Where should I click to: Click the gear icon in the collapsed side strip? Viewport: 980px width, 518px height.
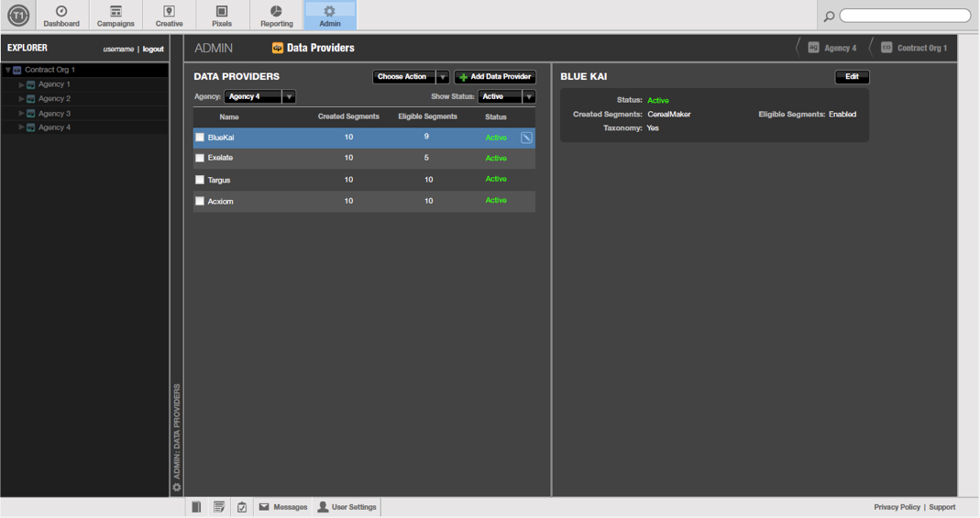[177, 488]
